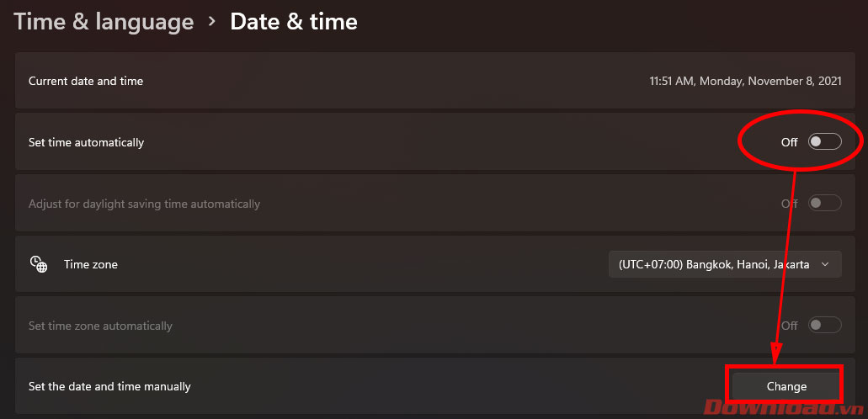Enable the Set time zone automatically switch
The image size is (868, 419).
click(824, 326)
